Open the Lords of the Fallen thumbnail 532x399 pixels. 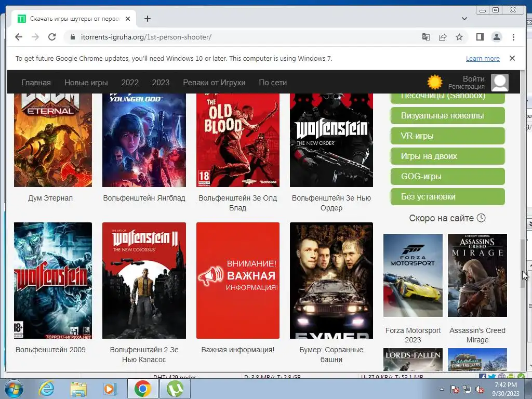[x=413, y=360]
